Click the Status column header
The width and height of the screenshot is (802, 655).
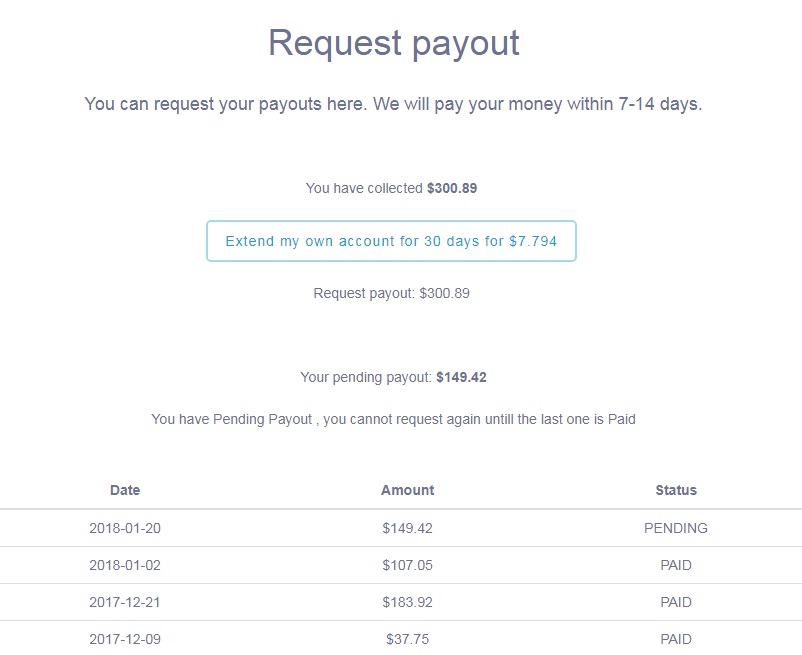click(x=676, y=490)
